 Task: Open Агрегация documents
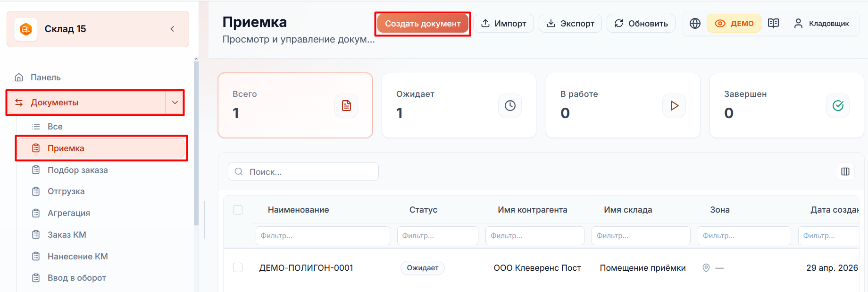[69, 213]
